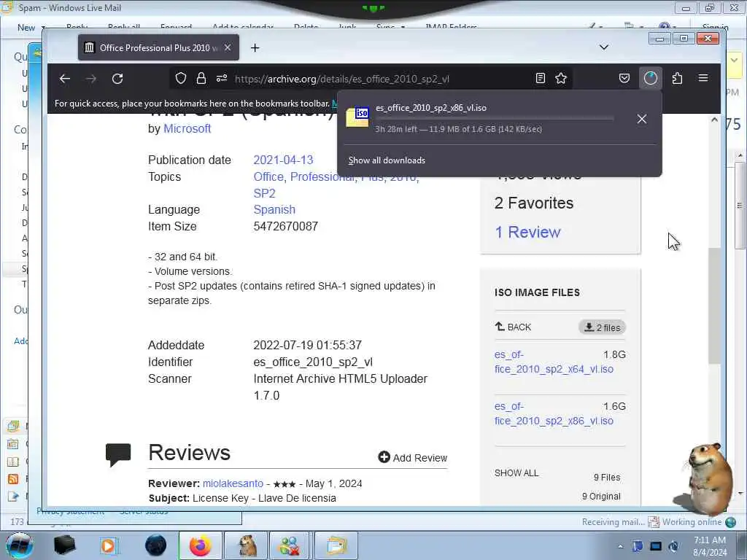Bookmark this page with the star
747x560 pixels.
(561, 78)
